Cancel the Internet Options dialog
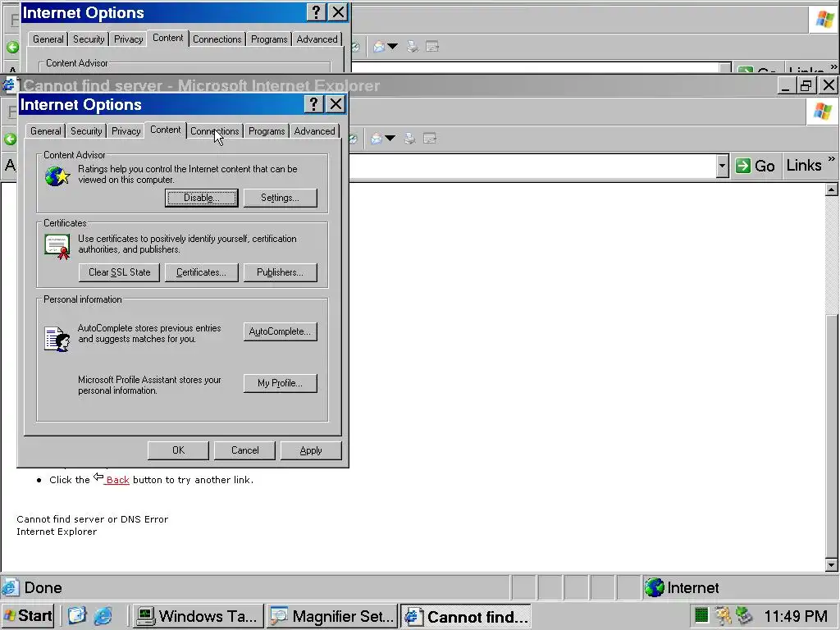 coord(244,450)
